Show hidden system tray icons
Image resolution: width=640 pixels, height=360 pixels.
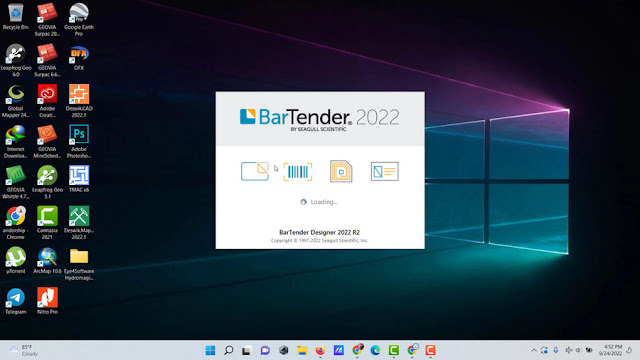534,350
